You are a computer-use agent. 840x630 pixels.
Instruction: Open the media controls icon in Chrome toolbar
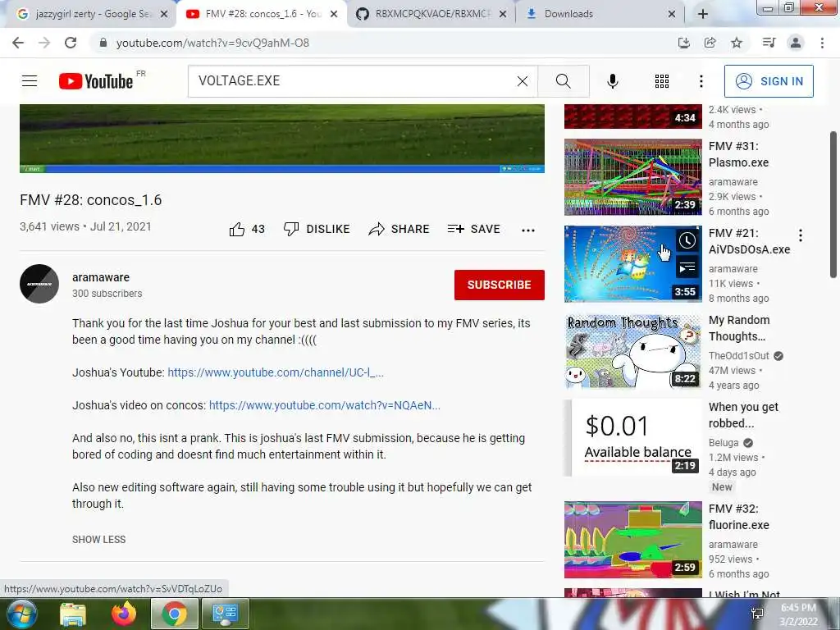tap(769, 43)
